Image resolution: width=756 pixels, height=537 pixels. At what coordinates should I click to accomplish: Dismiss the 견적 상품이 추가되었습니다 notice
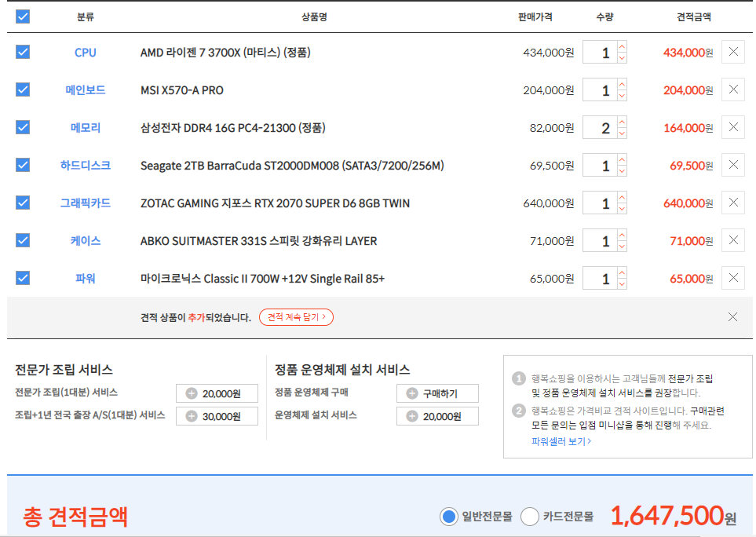(732, 316)
